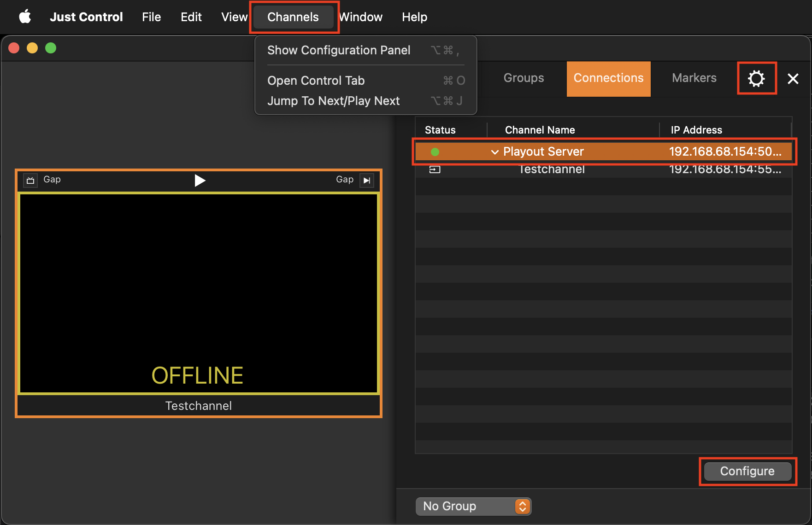Click the IP Address column header
The width and height of the screenshot is (812, 525).
[x=696, y=130]
